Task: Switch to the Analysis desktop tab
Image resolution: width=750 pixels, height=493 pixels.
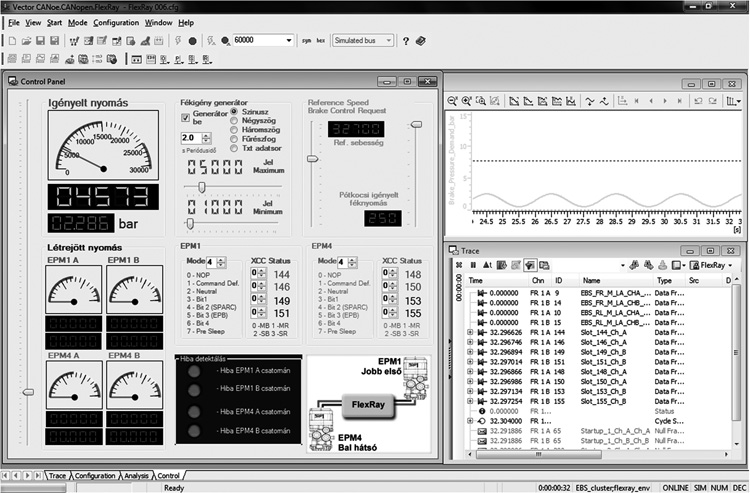Action: coord(136,475)
